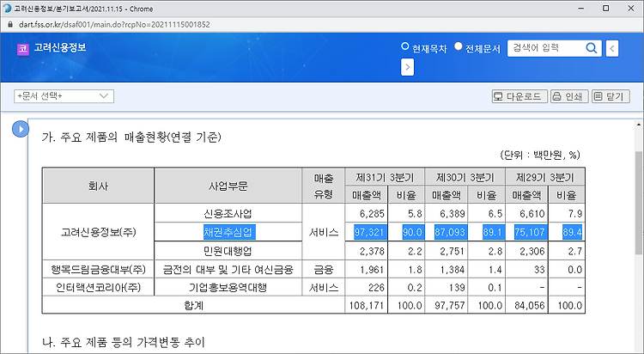Viewport: 644px width, 354px height.
Task: Click the 나. 주요 제품 등의 가격변동 추이 heading
Action: tap(123, 342)
